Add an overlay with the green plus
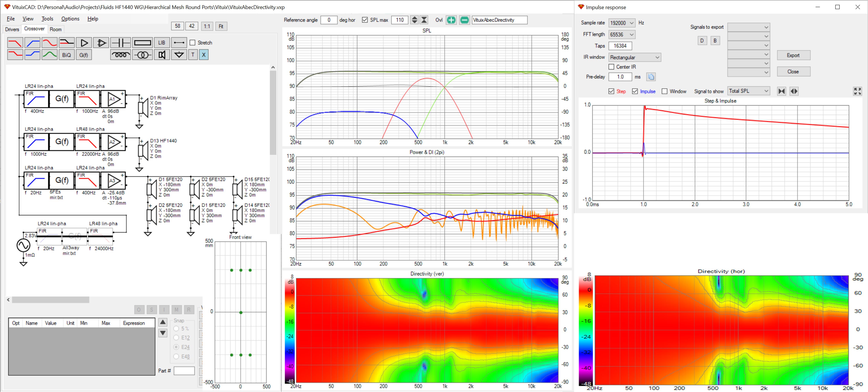 click(451, 20)
